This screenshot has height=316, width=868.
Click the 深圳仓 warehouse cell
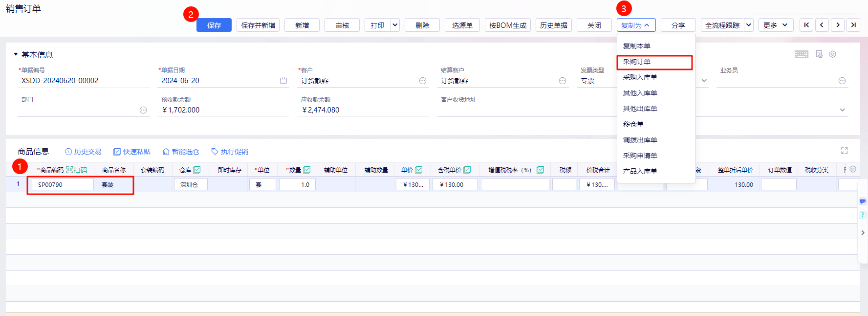coord(191,184)
